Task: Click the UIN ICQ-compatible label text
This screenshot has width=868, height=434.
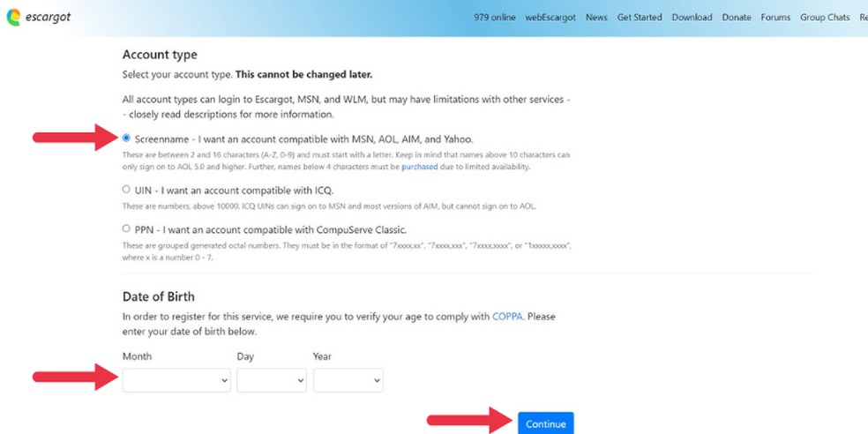Action: (234, 191)
